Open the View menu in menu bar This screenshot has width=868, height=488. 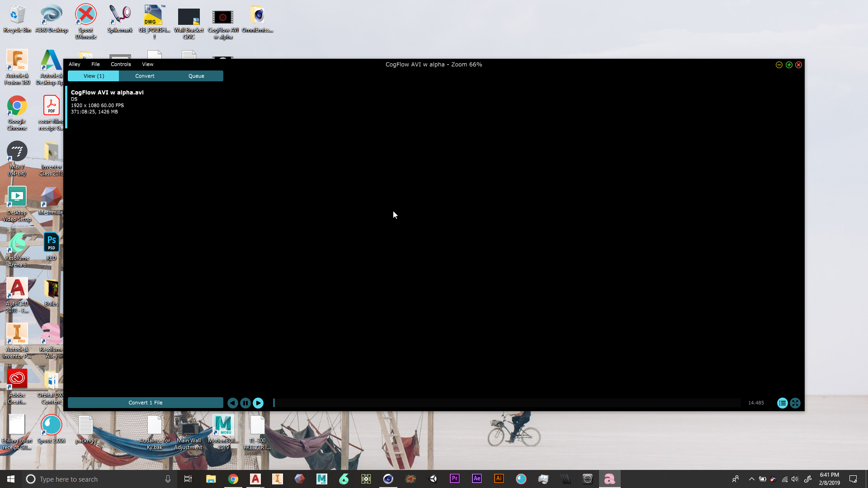click(x=147, y=64)
